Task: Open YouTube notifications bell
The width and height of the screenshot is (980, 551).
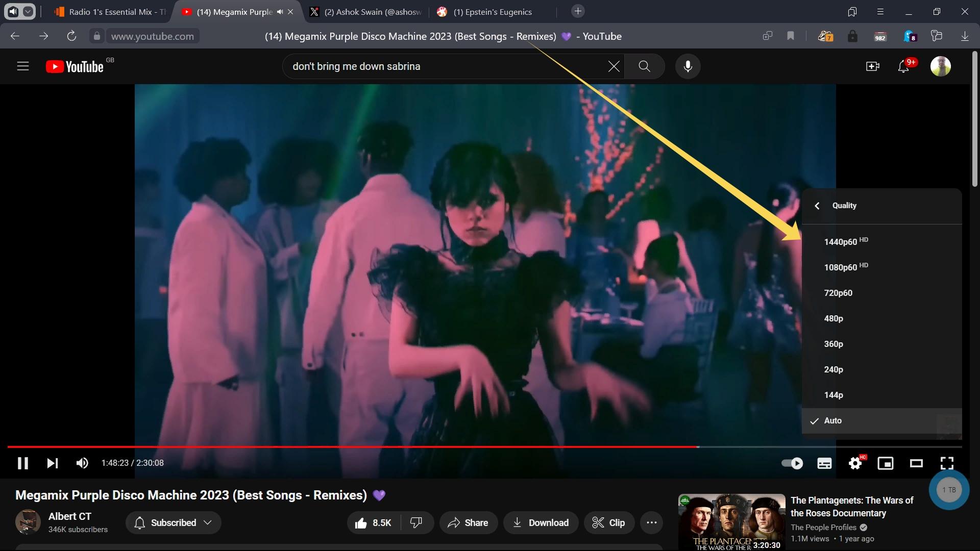Action: [904, 66]
